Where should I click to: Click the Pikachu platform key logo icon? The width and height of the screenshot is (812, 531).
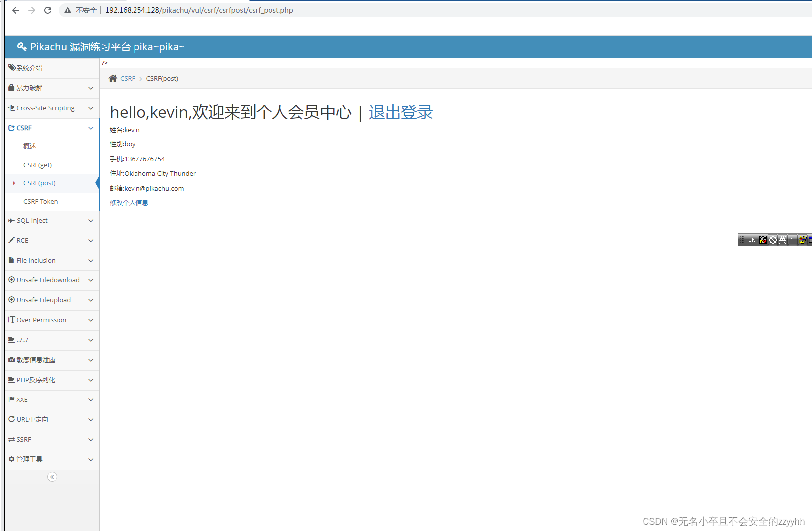[x=22, y=47]
